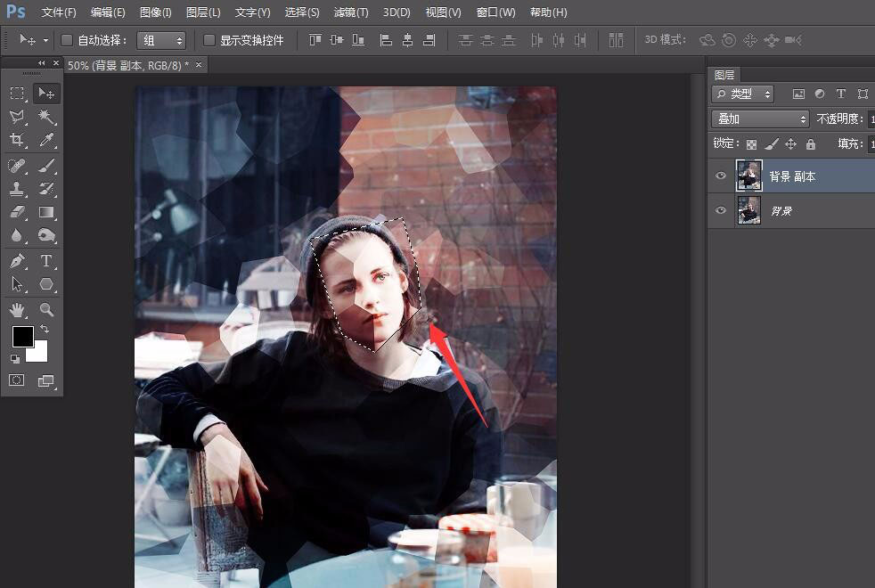Open the 叠加 blend mode dropdown
The image size is (875, 588).
pos(760,118)
